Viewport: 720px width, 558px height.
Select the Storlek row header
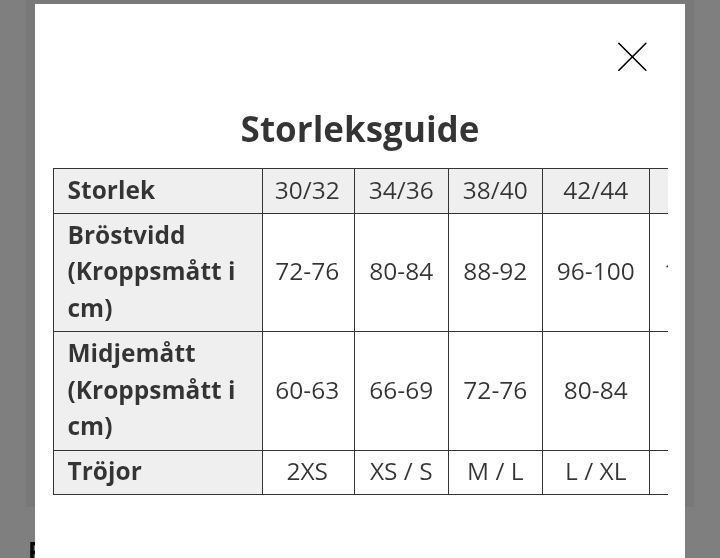(x=111, y=190)
